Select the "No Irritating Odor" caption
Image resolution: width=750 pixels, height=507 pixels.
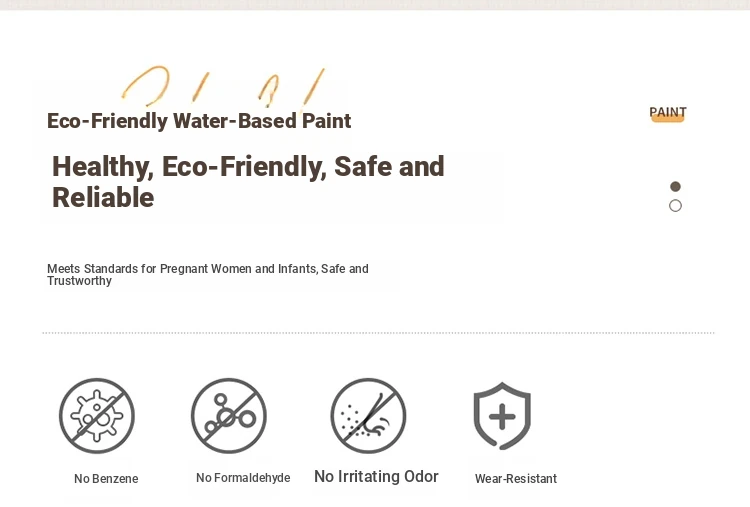(x=376, y=476)
